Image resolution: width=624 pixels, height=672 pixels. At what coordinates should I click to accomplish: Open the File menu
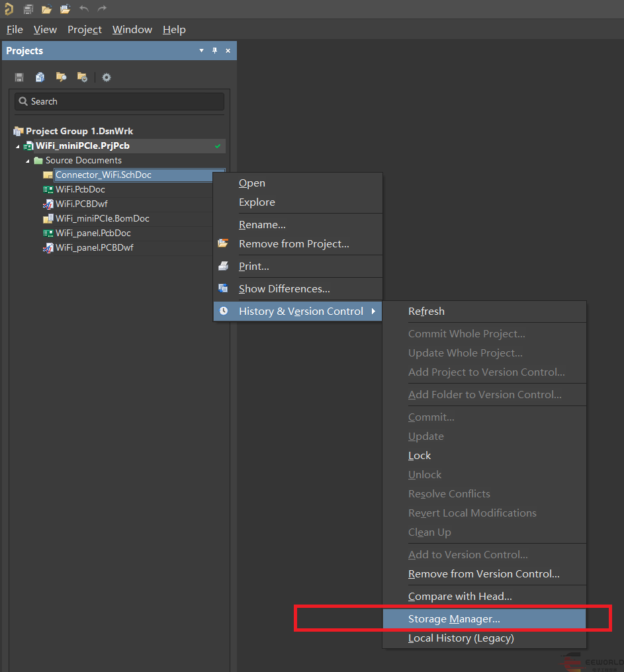coord(15,30)
